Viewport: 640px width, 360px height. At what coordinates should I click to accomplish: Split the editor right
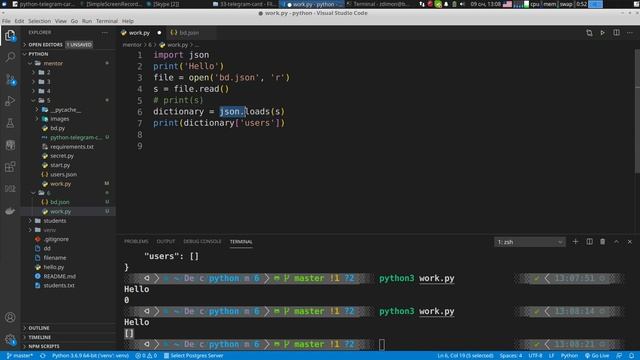click(616, 33)
